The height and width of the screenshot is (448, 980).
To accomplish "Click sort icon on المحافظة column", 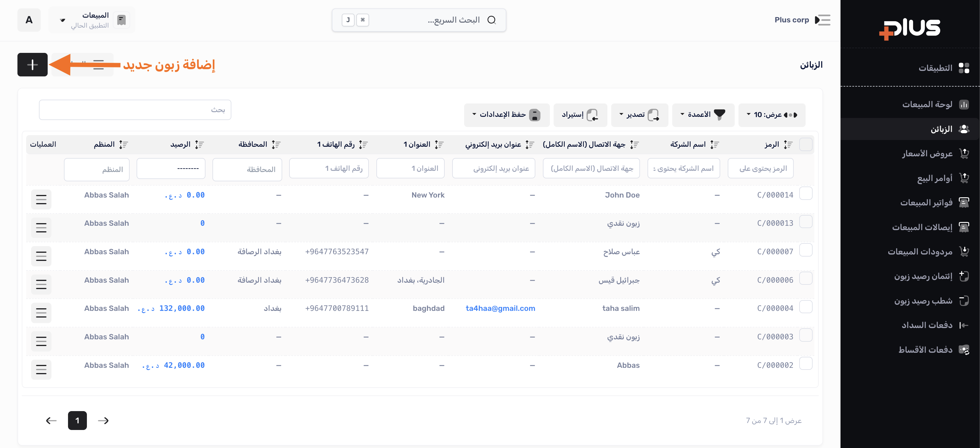I will (276, 144).
